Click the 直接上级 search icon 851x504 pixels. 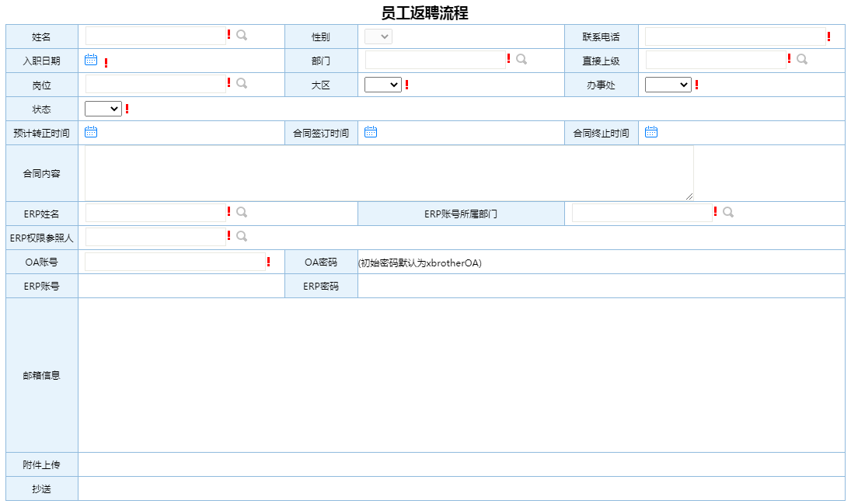point(802,59)
